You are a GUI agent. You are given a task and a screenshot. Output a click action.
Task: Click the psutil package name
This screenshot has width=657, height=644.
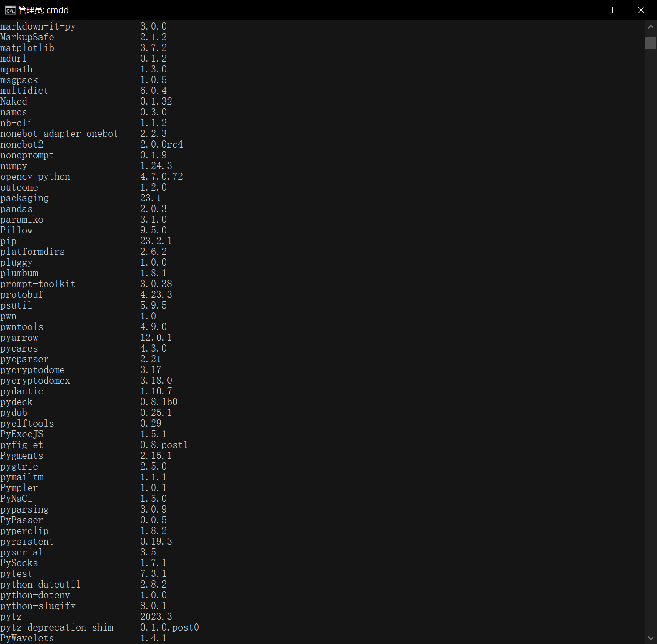[x=17, y=305]
